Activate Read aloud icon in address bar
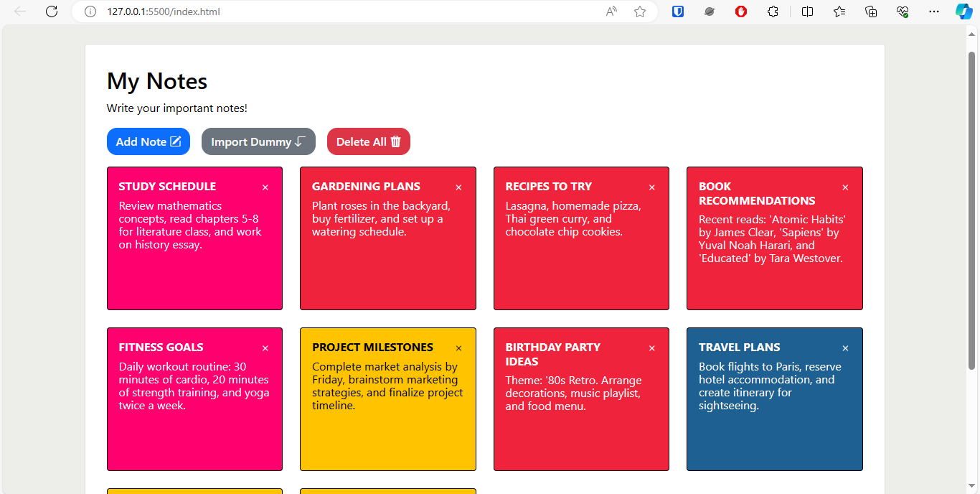The height and width of the screenshot is (494, 980). coord(611,11)
